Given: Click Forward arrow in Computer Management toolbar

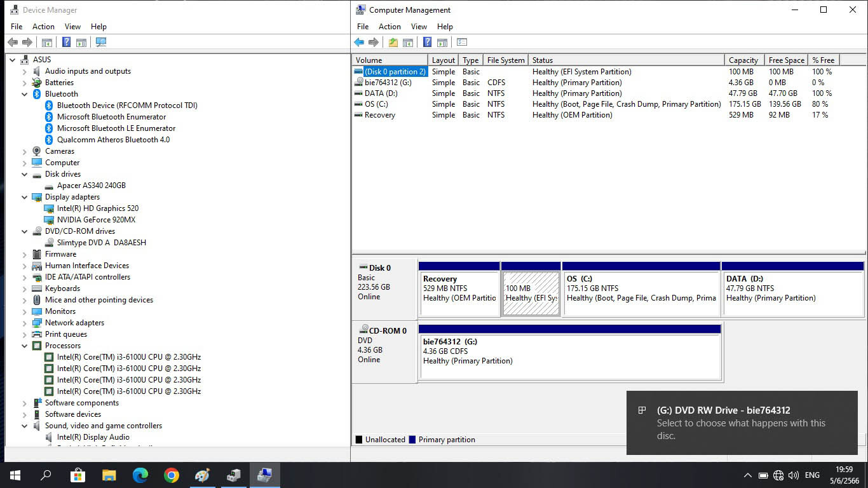Looking at the screenshot, I should (374, 42).
